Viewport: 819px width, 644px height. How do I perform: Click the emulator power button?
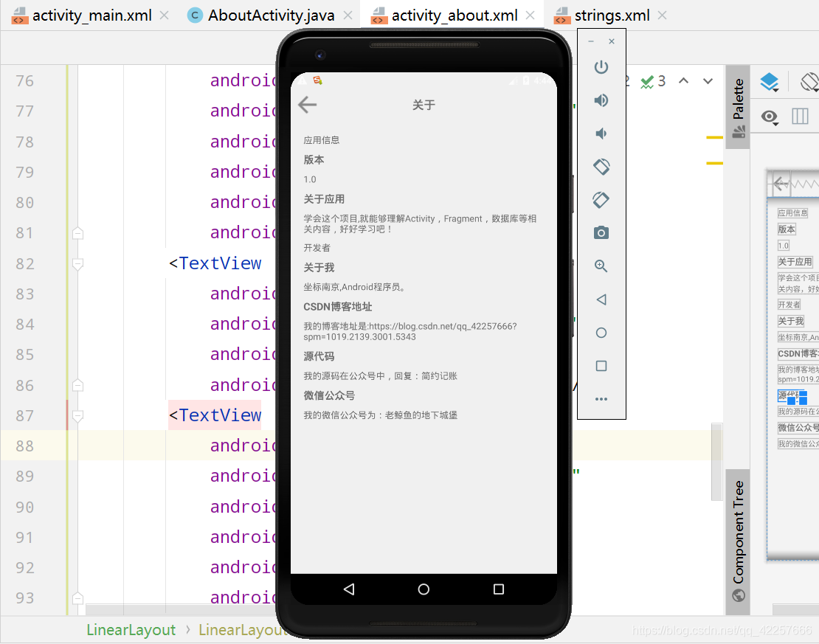pyautogui.click(x=601, y=67)
